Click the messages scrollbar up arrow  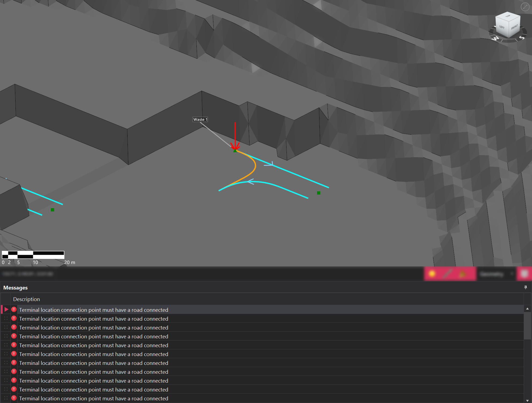(527, 309)
